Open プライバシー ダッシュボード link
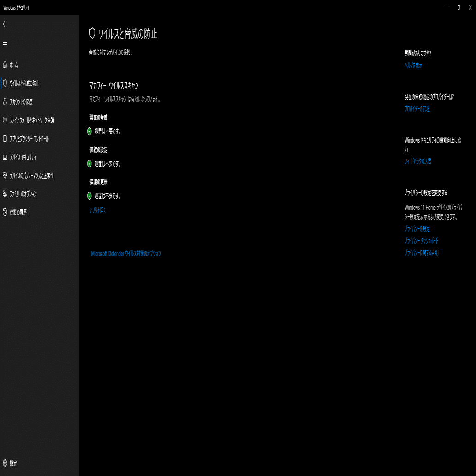Viewport: 476px width, 476px height. 422,240
